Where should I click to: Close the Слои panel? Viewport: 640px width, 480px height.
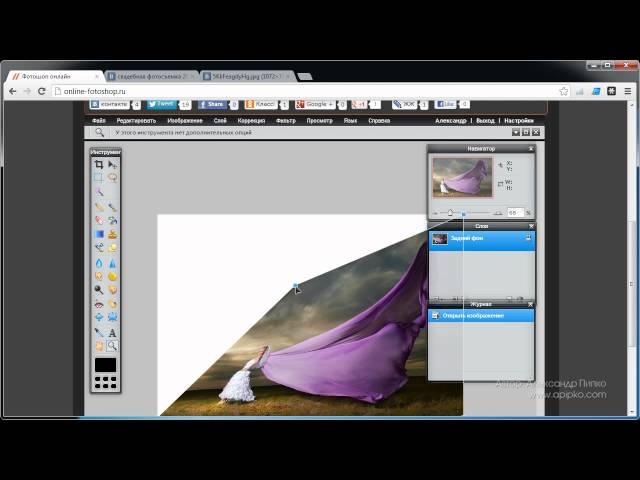(531, 226)
